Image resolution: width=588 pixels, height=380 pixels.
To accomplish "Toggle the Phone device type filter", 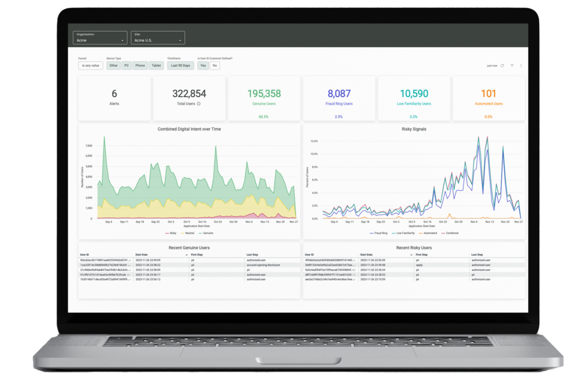I will coord(140,66).
